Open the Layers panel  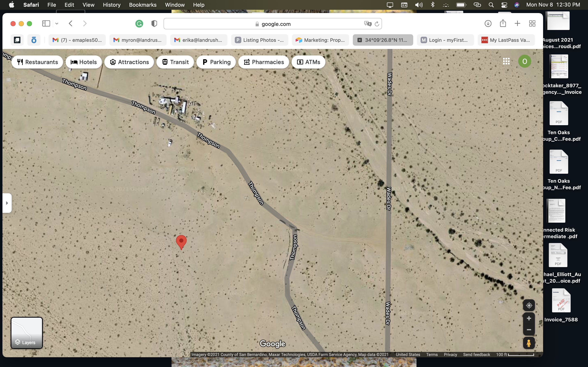[x=27, y=333]
